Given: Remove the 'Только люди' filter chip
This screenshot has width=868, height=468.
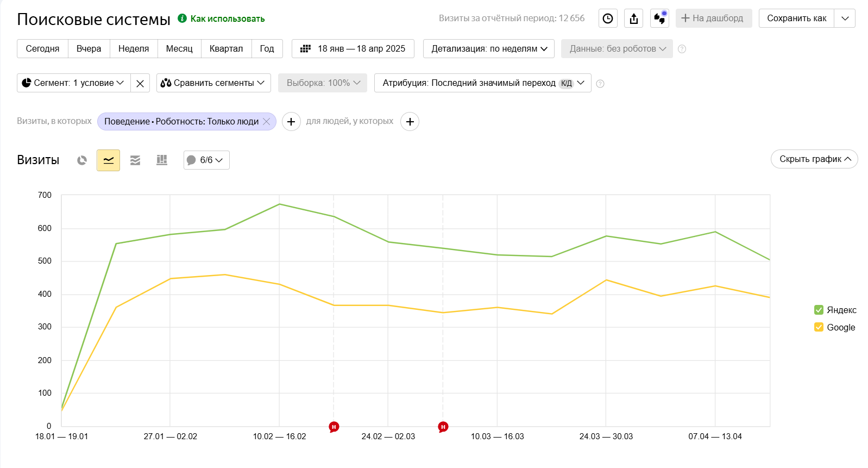Looking at the screenshot, I should click(x=267, y=122).
